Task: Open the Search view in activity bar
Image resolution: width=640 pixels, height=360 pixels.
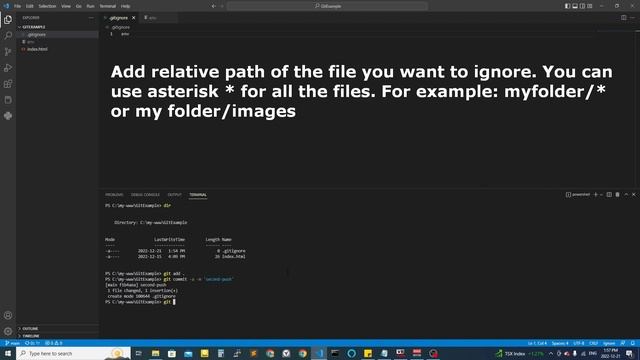Action: click(x=8, y=36)
